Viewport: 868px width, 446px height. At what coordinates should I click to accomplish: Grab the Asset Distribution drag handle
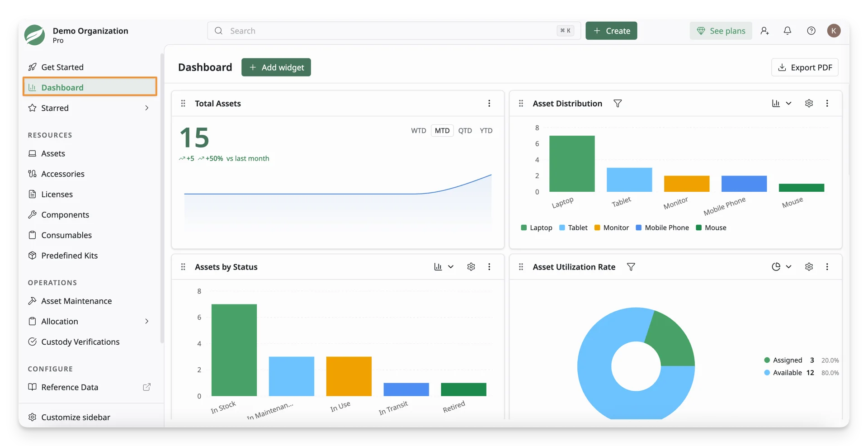(x=521, y=104)
